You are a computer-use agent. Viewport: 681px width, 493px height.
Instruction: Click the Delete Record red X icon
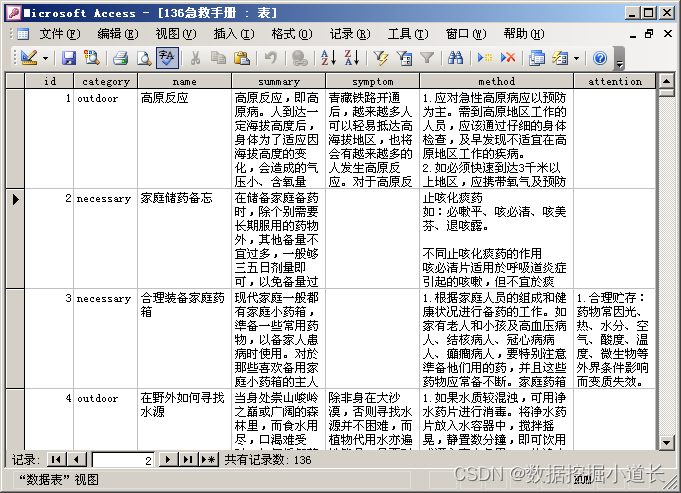[x=508, y=58]
